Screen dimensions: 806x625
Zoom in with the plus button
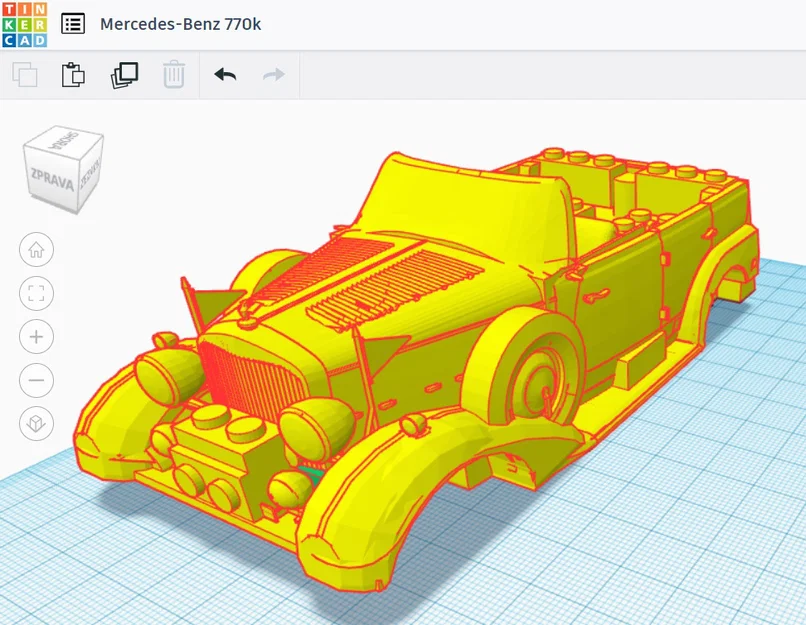36,337
